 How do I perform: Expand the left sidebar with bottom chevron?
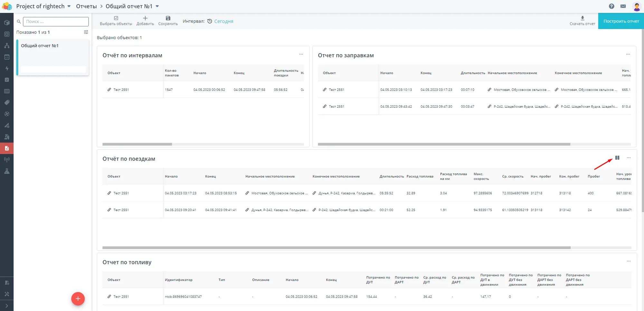(7, 306)
